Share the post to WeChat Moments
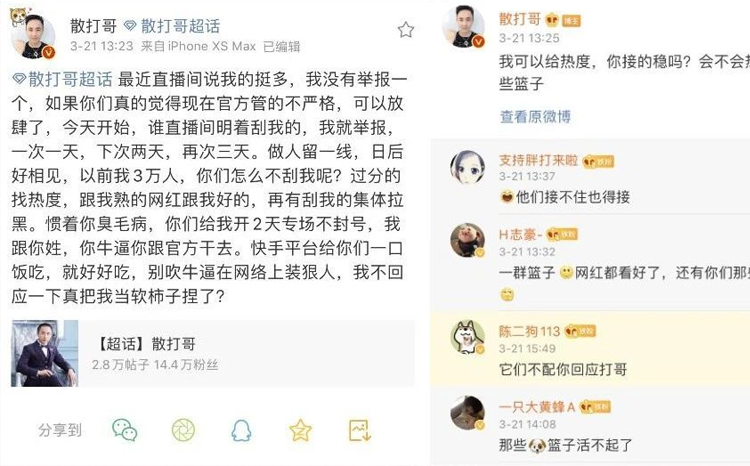Image resolution: width=750 pixels, height=466 pixels. (x=183, y=430)
